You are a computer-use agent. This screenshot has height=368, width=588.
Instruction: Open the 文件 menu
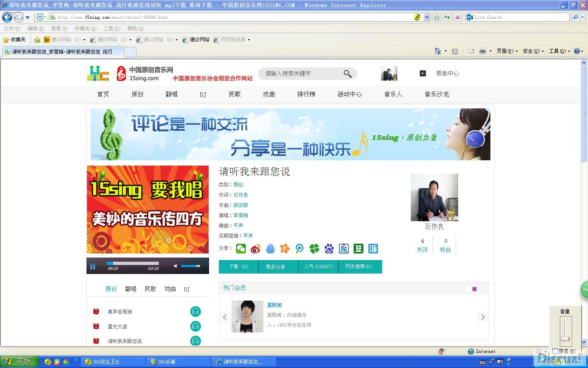coord(12,29)
